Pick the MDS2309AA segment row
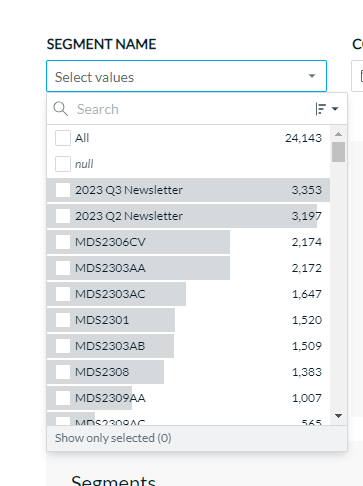Screen dimensions: 363x486 coord(188,398)
